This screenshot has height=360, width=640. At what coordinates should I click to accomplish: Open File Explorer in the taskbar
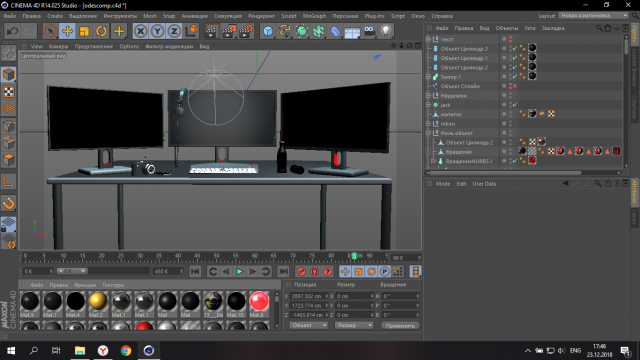point(80,351)
